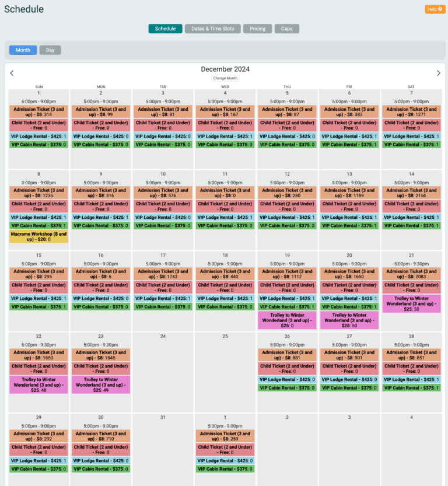Click Admission Ticket $8: 6 on December 16
Viewport: 448px width, 486px height.
tap(101, 274)
